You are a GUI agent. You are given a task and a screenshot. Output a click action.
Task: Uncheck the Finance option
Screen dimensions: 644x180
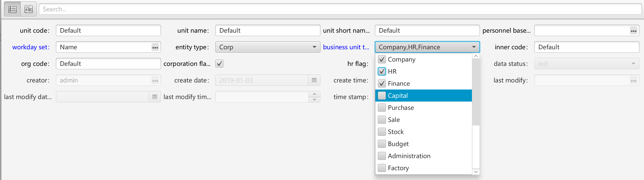382,83
